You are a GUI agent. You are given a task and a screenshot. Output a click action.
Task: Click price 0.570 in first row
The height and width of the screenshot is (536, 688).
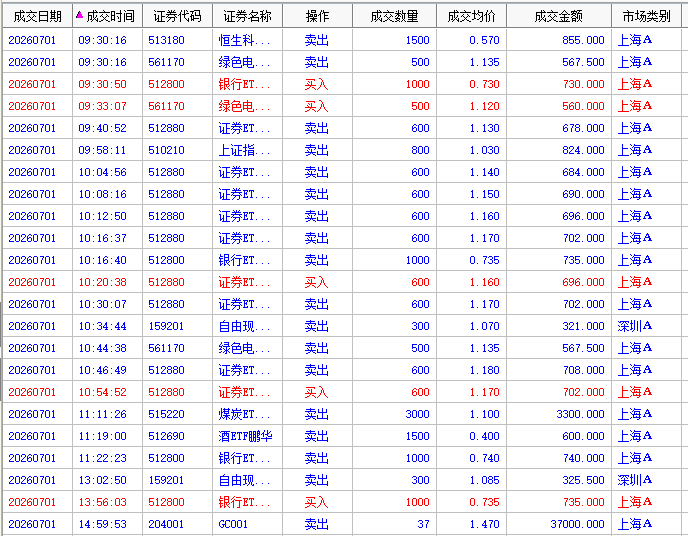[484, 40]
